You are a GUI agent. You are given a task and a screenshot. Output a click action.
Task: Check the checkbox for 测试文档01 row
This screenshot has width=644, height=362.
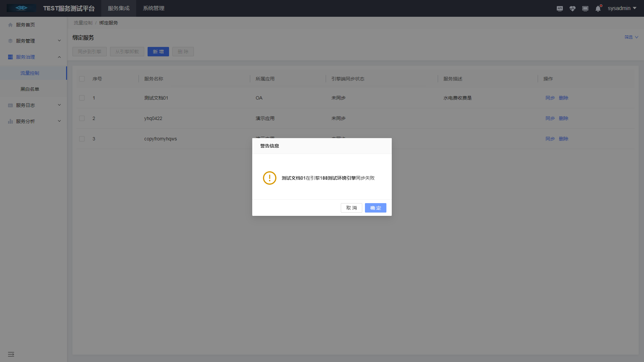pos(82,98)
